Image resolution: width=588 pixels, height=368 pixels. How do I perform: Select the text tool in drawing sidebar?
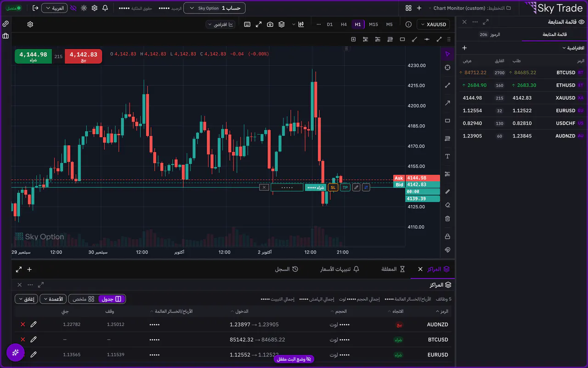(x=447, y=156)
